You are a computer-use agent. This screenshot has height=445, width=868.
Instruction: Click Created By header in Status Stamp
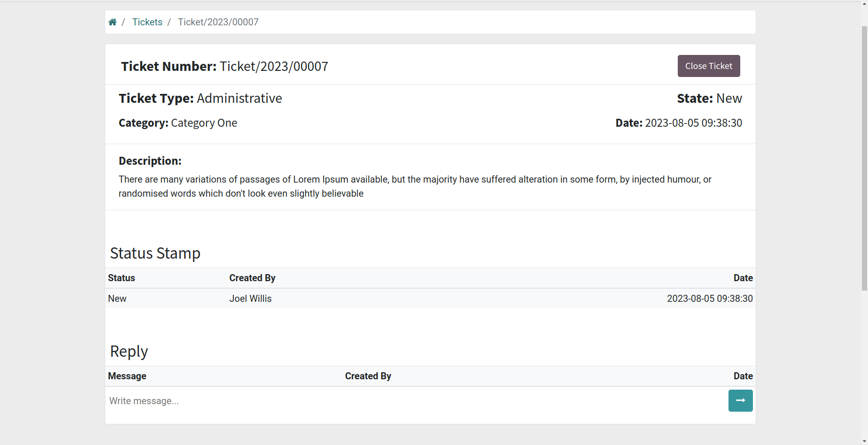pyautogui.click(x=252, y=278)
